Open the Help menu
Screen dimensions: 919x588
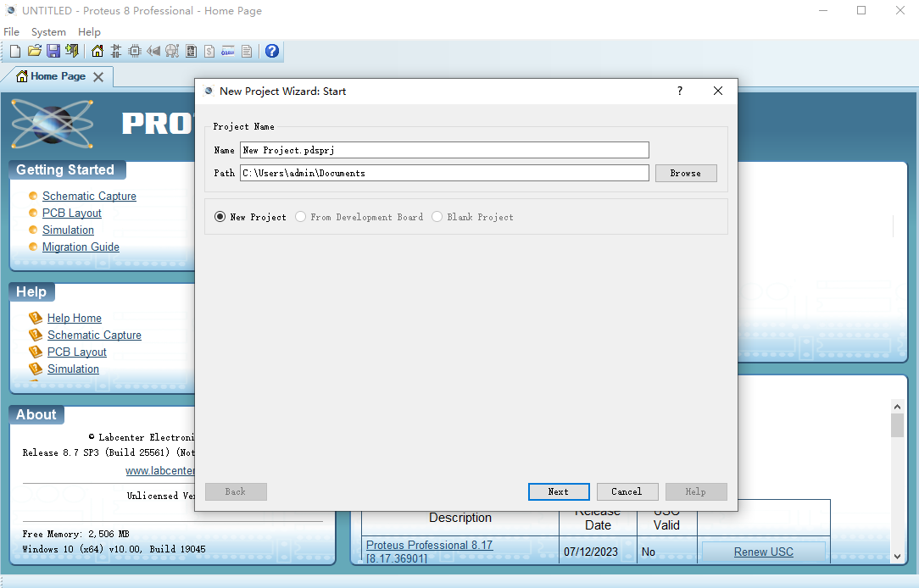(89, 31)
